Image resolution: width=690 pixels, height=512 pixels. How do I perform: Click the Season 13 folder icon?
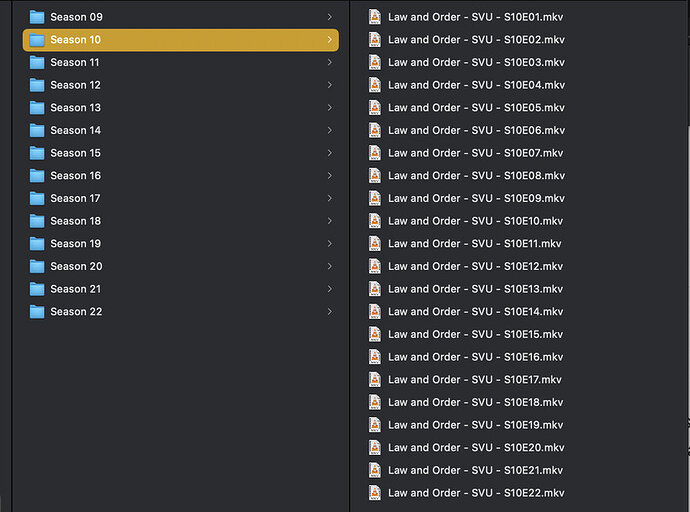[37, 108]
